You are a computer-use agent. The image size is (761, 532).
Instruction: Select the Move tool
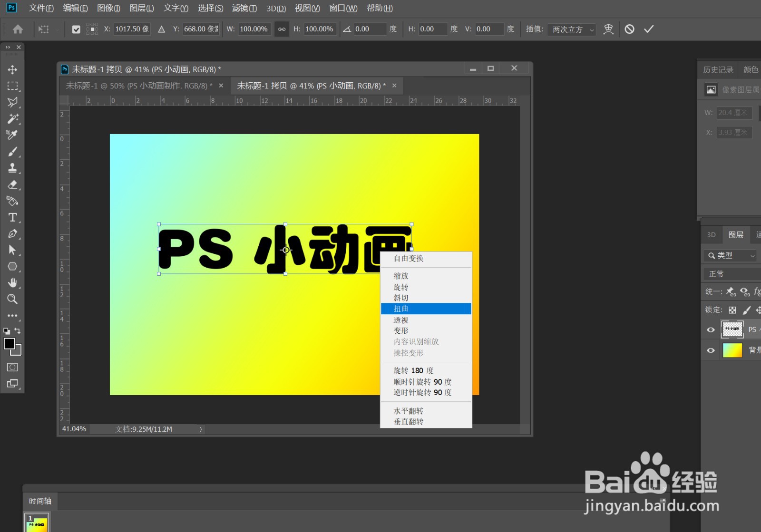13,69
